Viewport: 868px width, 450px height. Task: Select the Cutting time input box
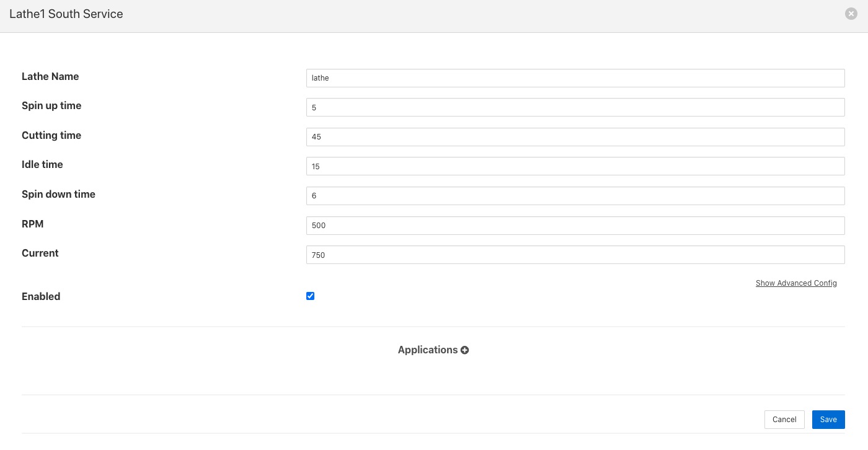[x=575, y=137]
